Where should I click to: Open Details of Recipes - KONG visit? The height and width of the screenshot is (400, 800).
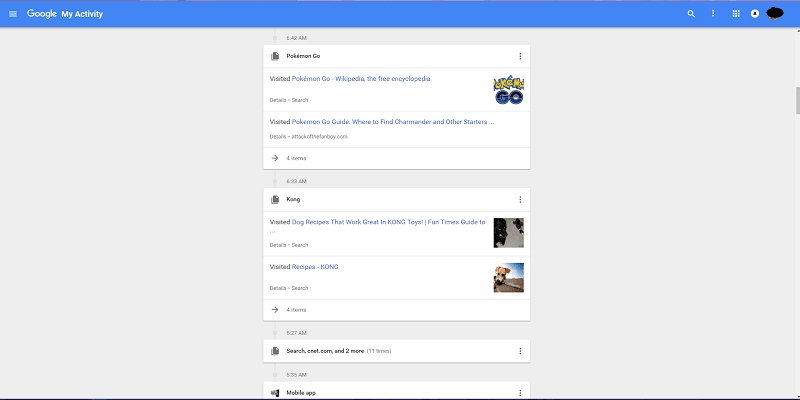click(278, 288)
